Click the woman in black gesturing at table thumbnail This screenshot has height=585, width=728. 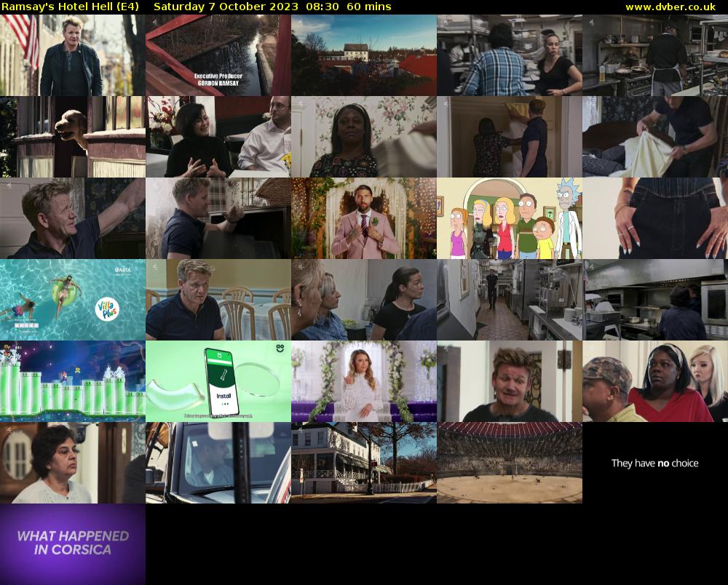(x=218, y=137)
